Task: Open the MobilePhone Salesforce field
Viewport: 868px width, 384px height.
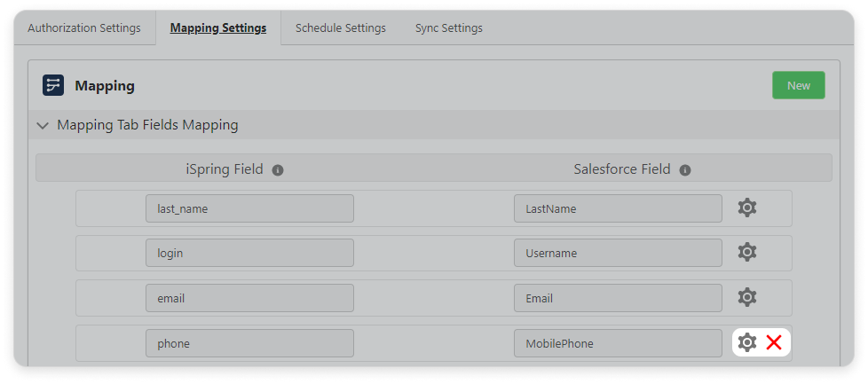Action: [617, 343]
